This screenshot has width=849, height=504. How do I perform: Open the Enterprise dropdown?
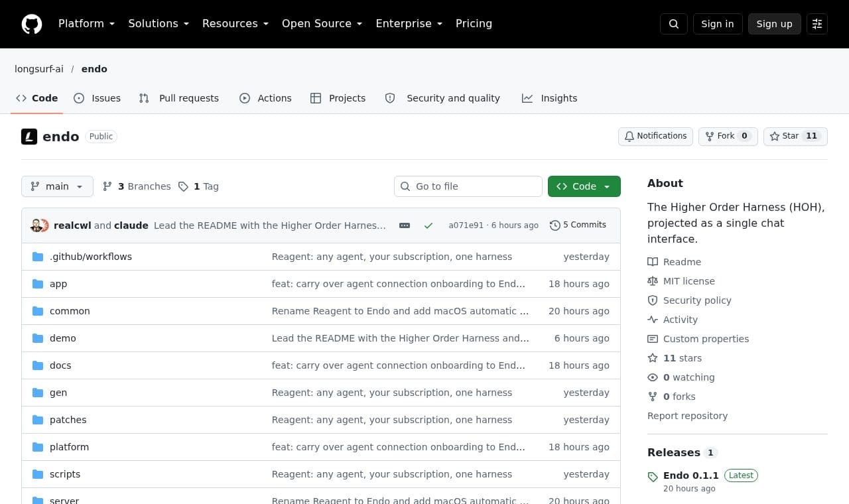click(409, 24)
